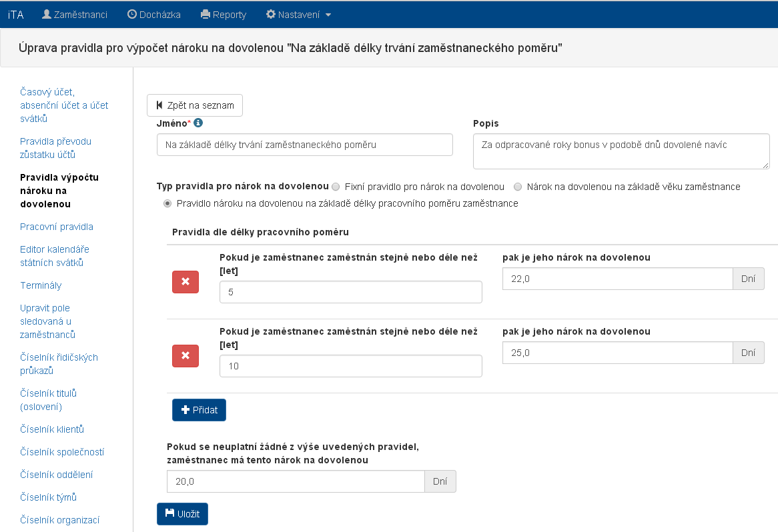Choose the employee age-based entitlement radio
This screenshot has height=532, width=778.
[x=518, y=187]
